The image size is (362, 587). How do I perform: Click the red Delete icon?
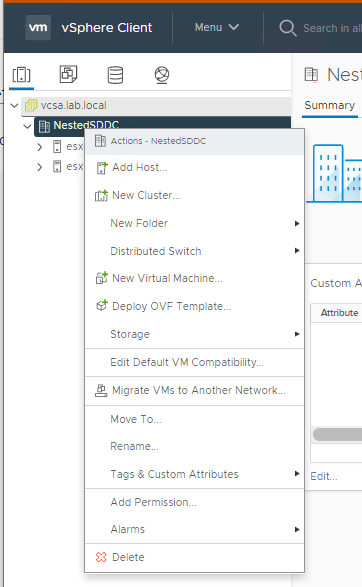(101, 557)
